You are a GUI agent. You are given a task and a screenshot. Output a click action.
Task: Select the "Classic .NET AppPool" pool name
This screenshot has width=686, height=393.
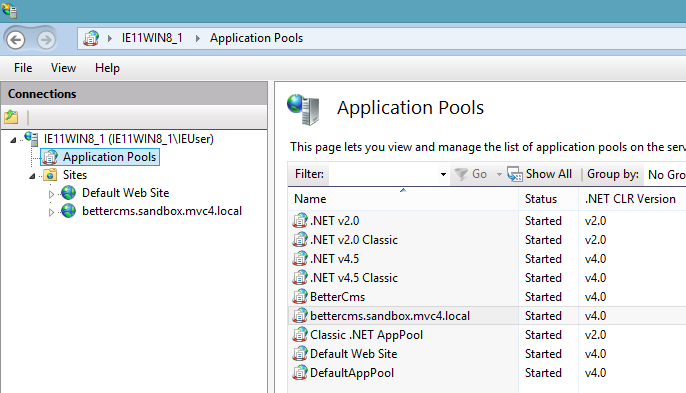(x=367, y=335)
